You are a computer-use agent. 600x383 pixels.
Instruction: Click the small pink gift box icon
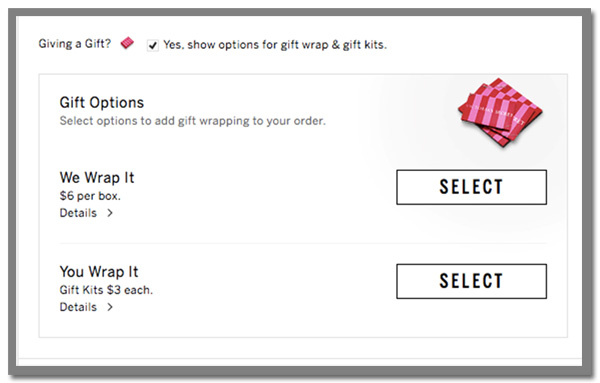(x=127, y=43)
